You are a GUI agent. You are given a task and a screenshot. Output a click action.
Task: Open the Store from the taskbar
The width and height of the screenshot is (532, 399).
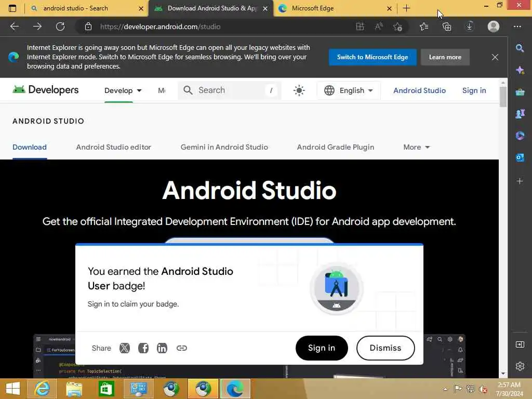click(106, 389)
